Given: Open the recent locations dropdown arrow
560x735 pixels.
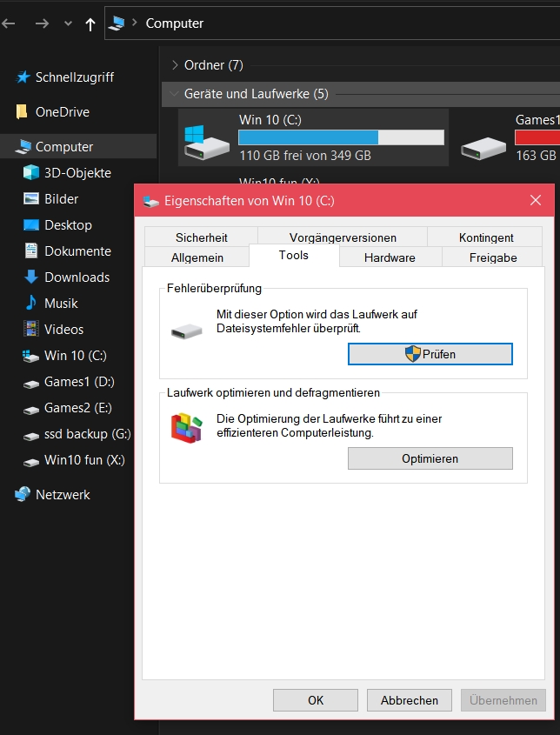Looking at the screenshot, I should coord(68,23).
